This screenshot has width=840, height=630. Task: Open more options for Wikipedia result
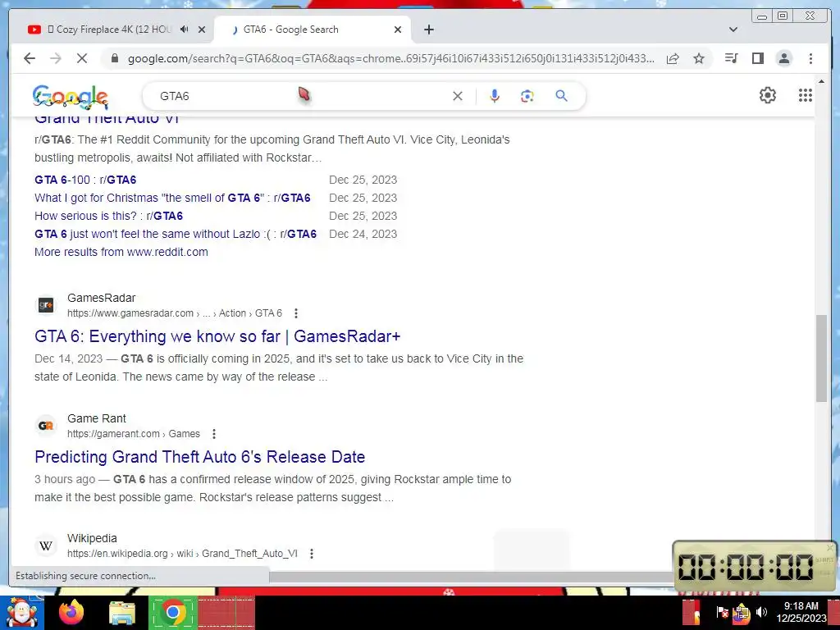pyautogui.click(x=311, y=554)
